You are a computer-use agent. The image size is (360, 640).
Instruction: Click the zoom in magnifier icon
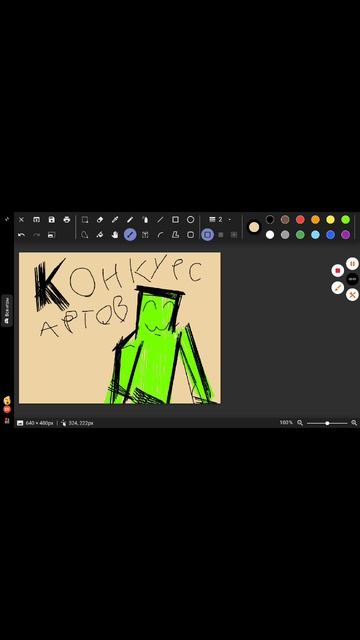click(x=354, y=423)
